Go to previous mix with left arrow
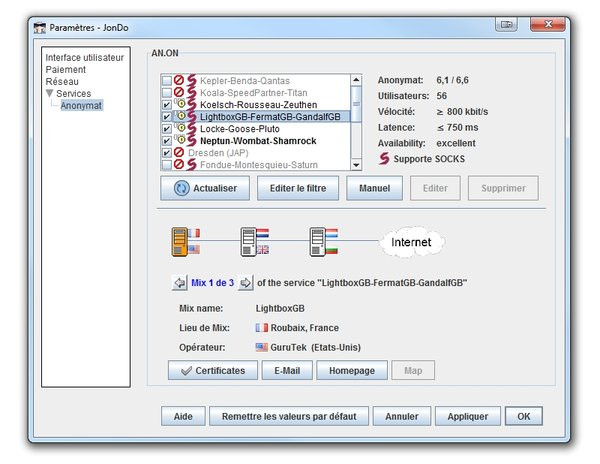This screenshot has width=600, height=464. click(x=179, y=283)
